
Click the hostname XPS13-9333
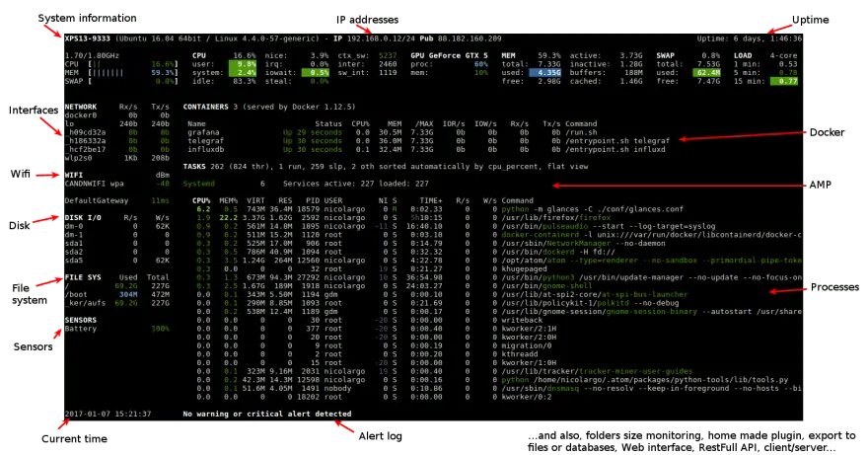coord(87,38)
